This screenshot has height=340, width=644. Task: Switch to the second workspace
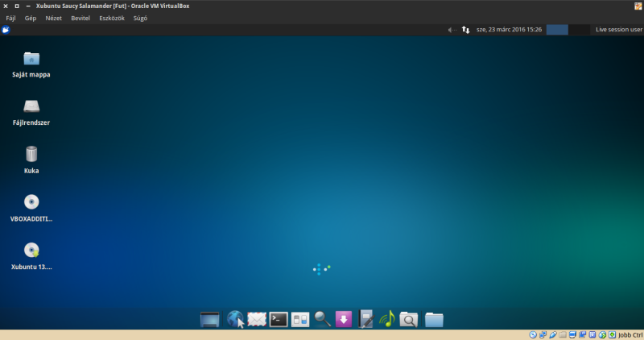579,30
